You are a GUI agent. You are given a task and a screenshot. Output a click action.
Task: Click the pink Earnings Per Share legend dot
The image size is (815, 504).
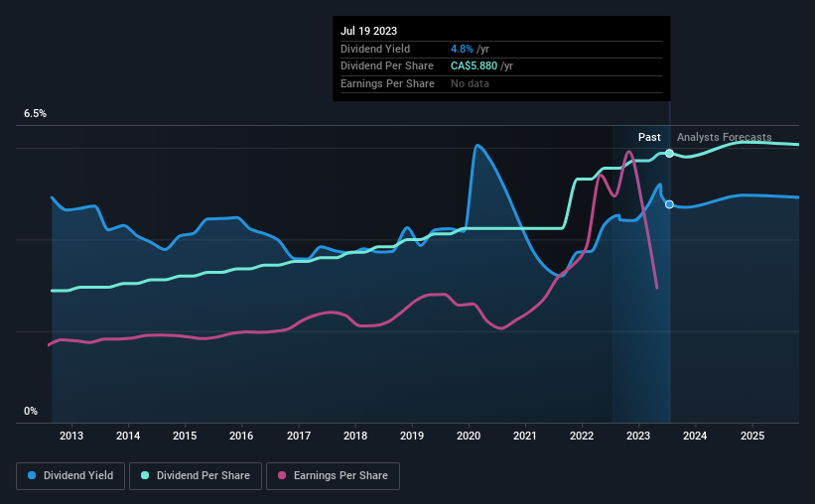[x=282, y=475]
